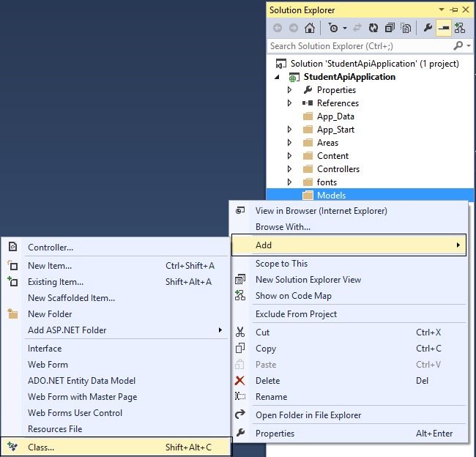Expand the Content folder
This screenshot has height=457, width=476.
289,156
